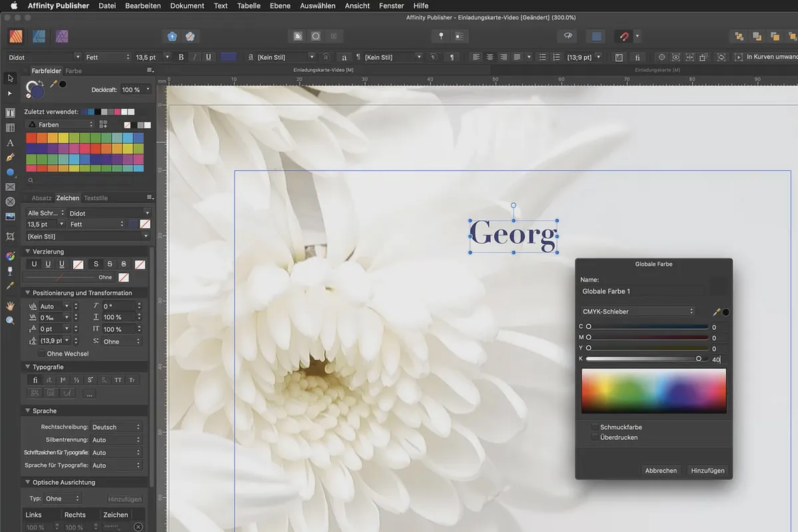Click In Kurven umwandeln button
Image resolution: width=798 pixels, height=532 pixels.
pos(765,57)
